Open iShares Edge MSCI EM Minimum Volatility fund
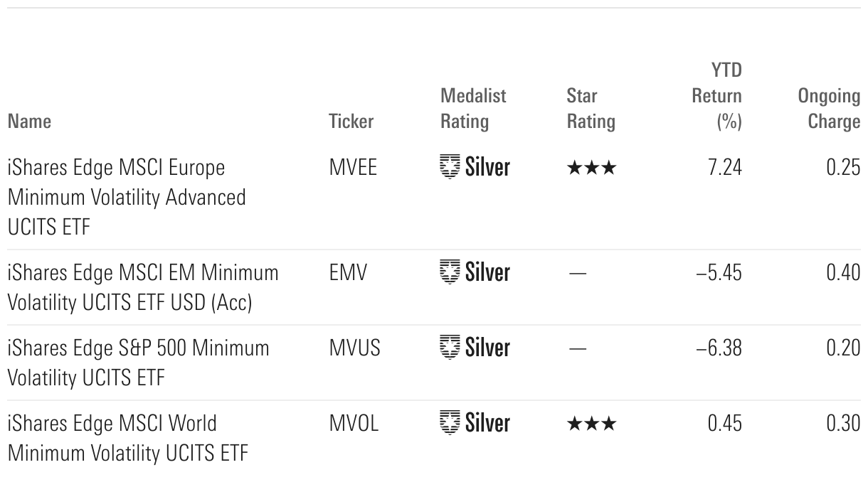The width and height of the screenshot is (868, 482). [x=142, y=287]
